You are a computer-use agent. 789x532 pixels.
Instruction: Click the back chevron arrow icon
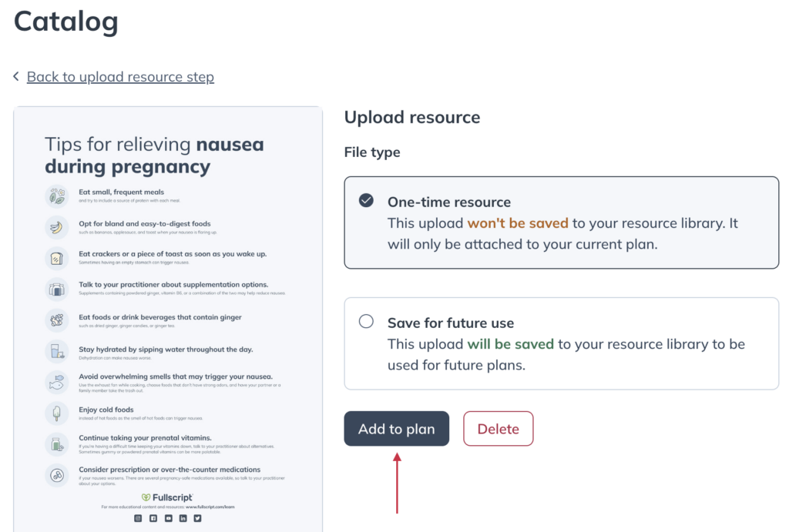[16, 76]
